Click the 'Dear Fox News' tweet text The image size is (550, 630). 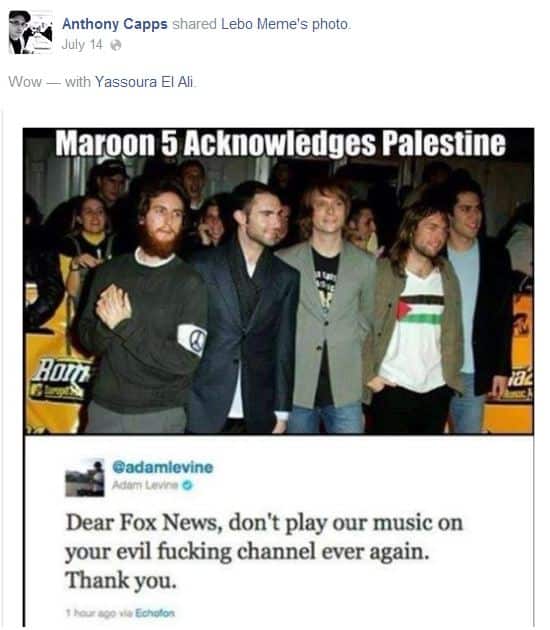[x=264, y=551]
